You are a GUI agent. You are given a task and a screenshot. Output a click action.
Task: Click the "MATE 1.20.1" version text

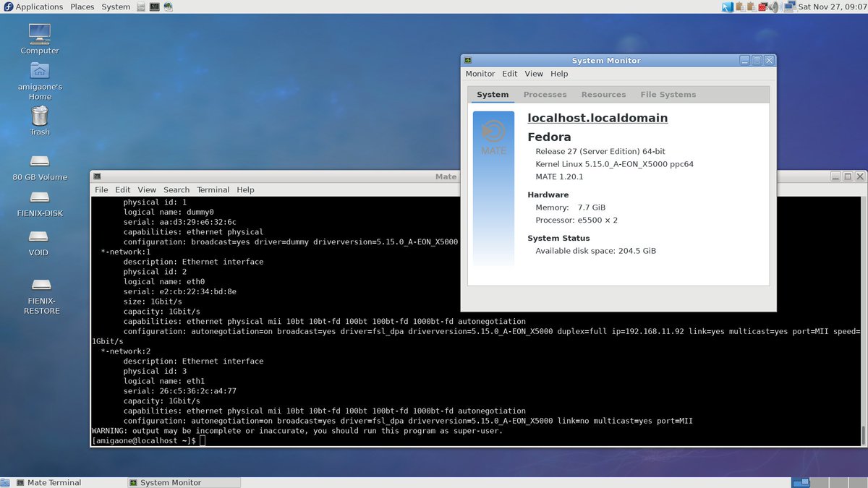coord(559,176)
